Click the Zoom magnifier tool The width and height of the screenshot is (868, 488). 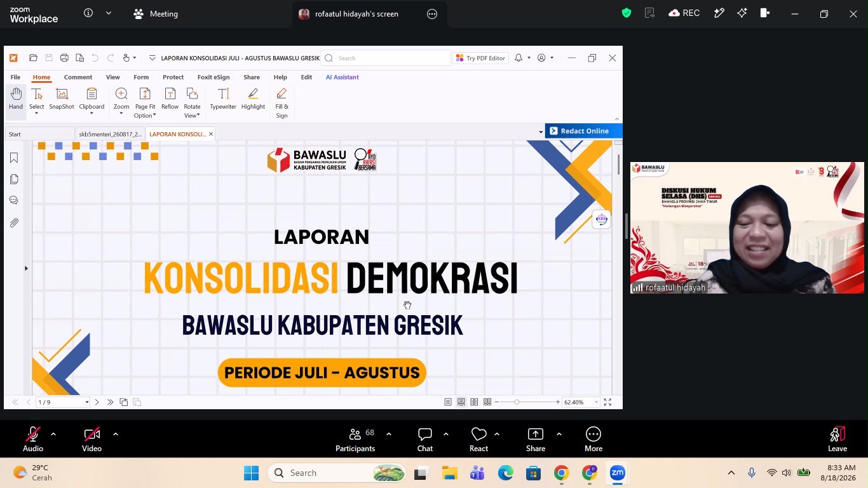(x=121, y=101)
